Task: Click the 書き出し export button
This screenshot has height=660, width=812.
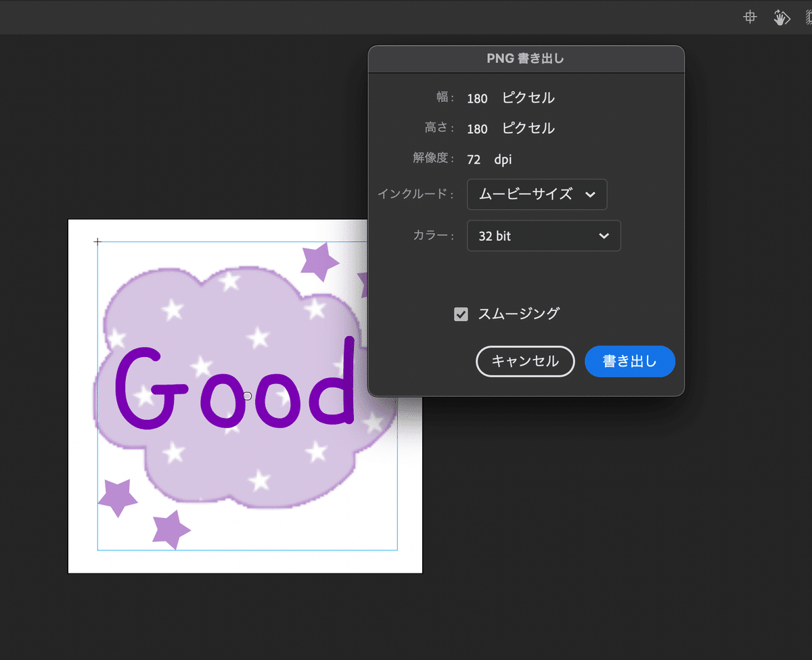Action: (630, 361)
